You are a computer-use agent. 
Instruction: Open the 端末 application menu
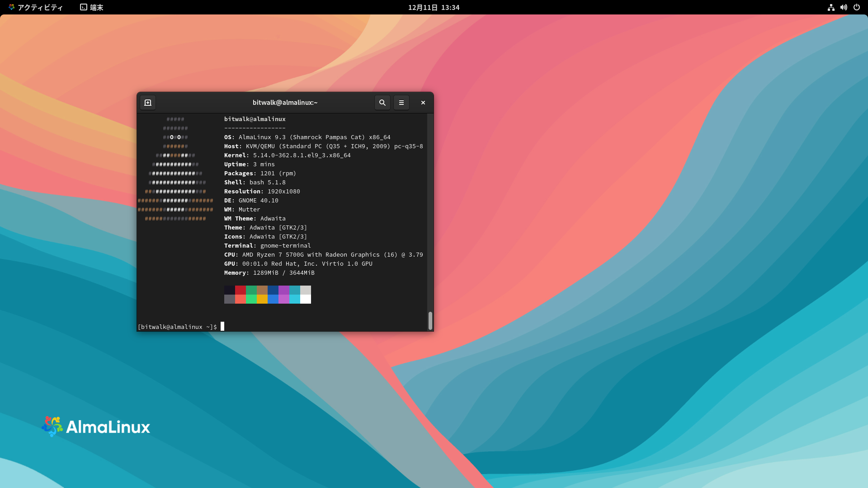(92, 7)
